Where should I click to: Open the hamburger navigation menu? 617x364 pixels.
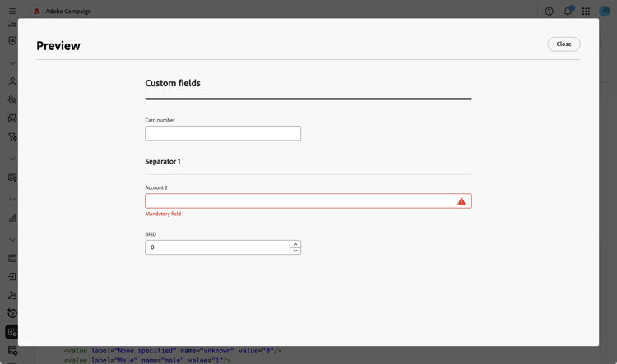[x=12, y=12]
